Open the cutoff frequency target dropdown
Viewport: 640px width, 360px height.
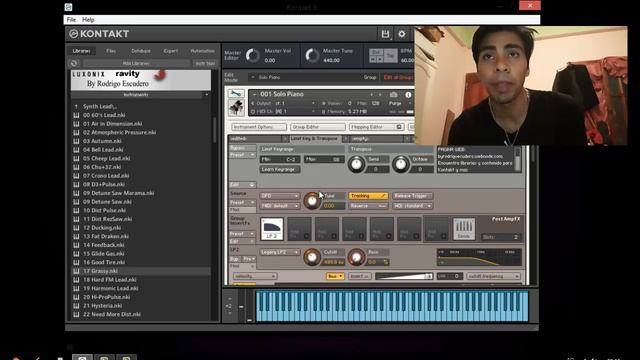pyautogui.click(x=493, y=276)
